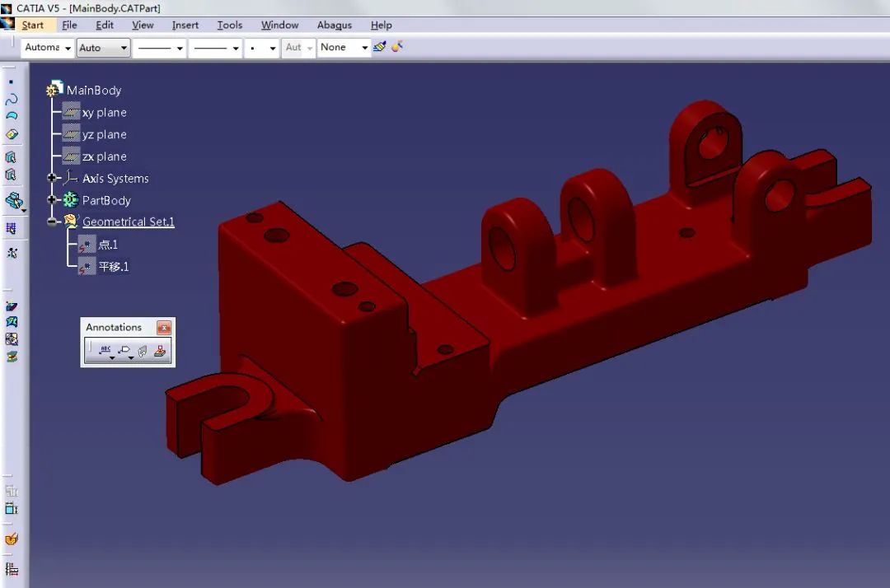Open the View menu
This screenshot has width=890, height=588.
pos(143,25)
